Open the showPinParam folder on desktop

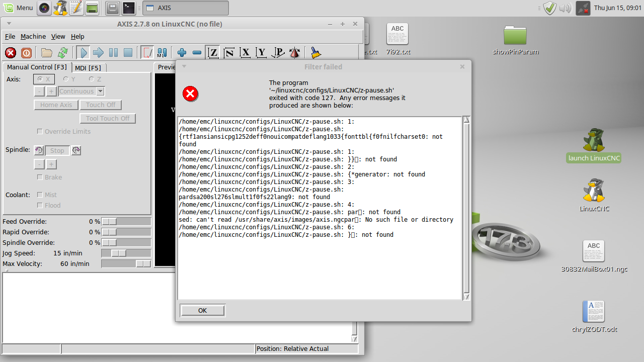click(x=515, y=39)
